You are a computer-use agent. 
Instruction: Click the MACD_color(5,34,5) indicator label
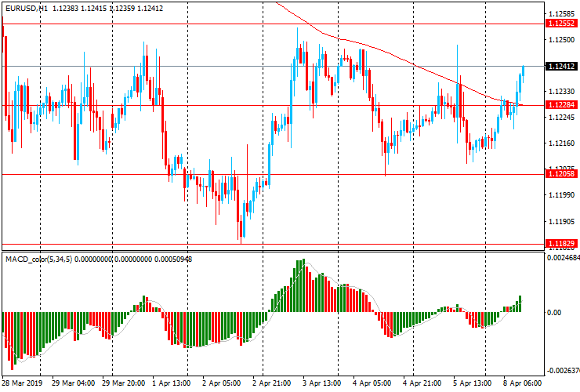tap(39, 260)
